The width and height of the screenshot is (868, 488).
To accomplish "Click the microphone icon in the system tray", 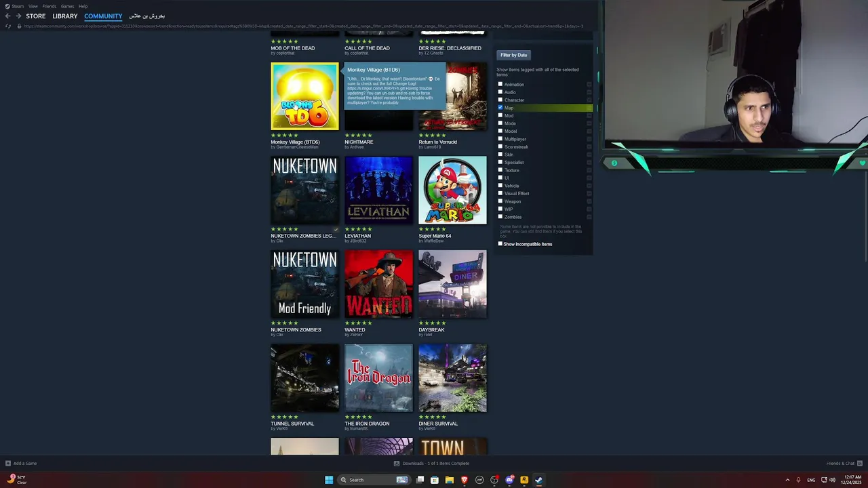I will (798, 480).
